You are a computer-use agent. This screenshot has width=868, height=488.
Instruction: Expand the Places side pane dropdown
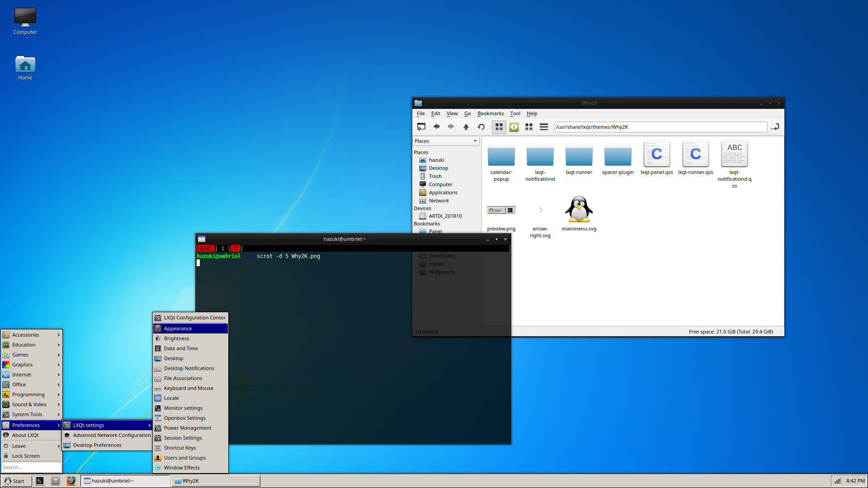446,141
